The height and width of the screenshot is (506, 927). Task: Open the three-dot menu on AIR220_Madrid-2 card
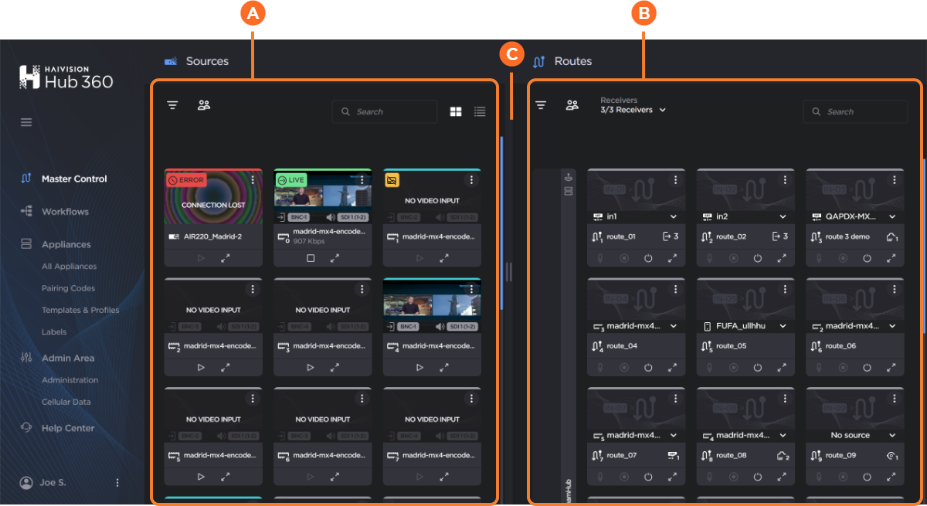pos(253,180)
